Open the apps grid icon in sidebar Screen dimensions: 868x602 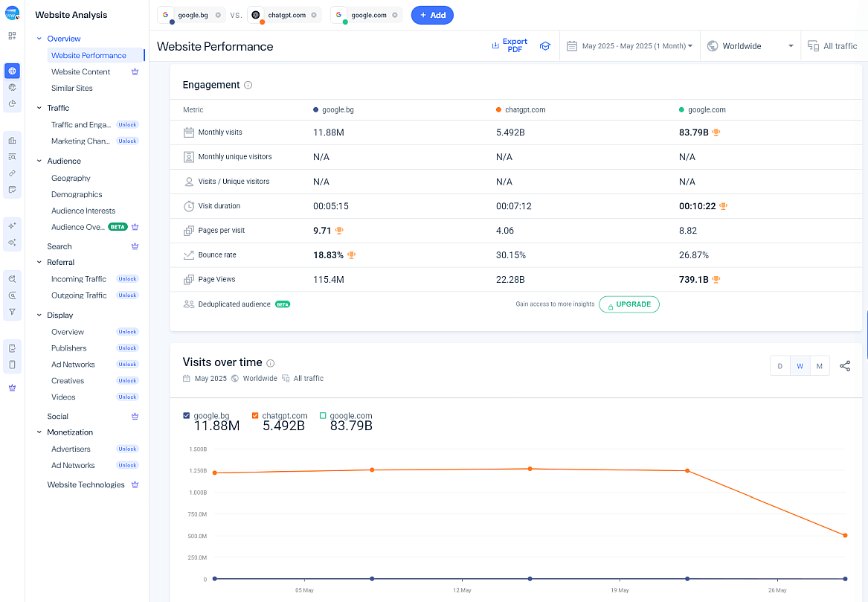point(12,36)
